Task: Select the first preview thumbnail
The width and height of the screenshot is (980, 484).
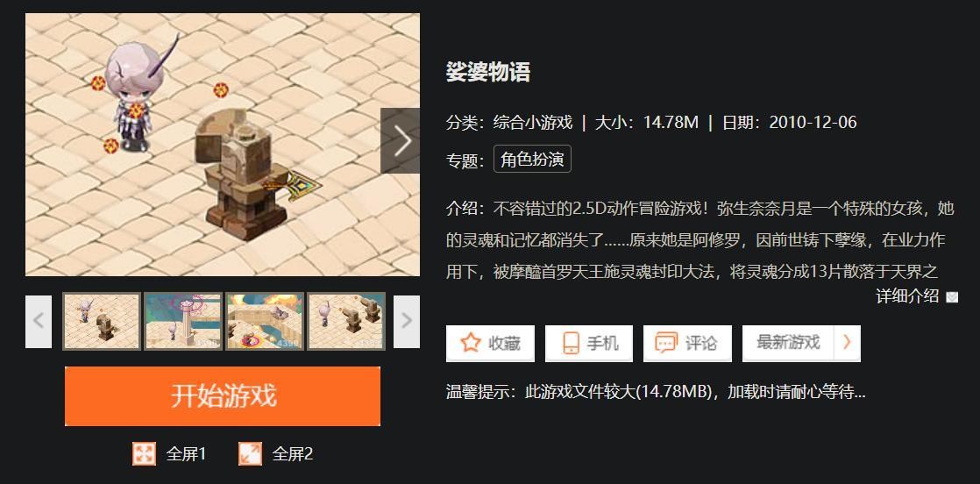Action: (x=102, y=322)
